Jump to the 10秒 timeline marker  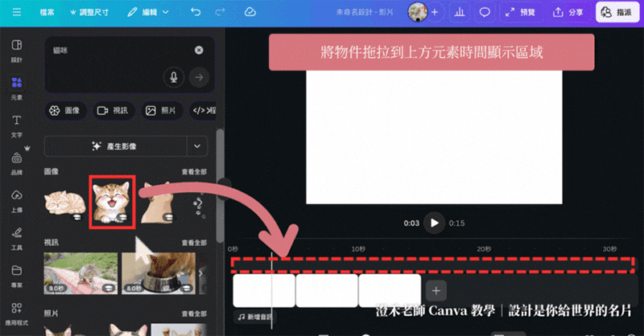(358, 249)
